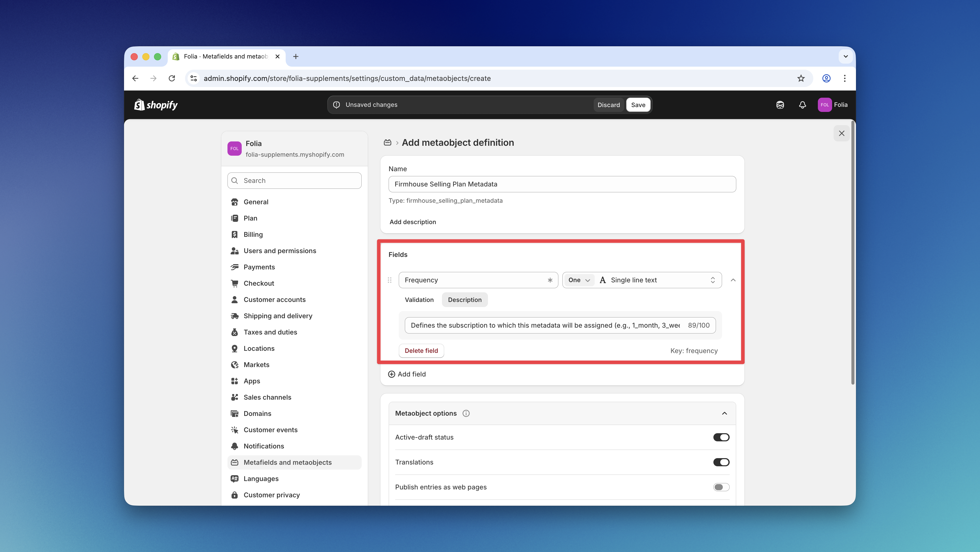980x552 pixels.
Task: Click the field description text input
Action: tap(560, 326)
